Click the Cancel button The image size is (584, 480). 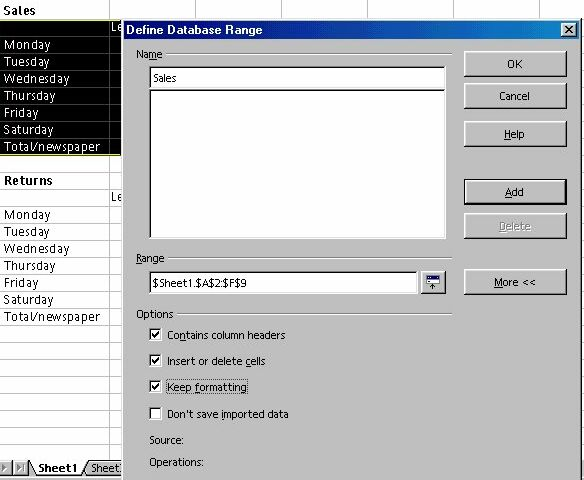(x=515, y=96)
